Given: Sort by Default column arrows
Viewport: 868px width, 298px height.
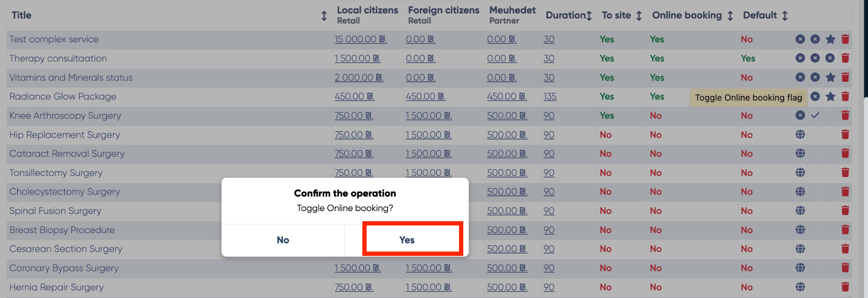Looking at the screenshot, I should pos(785,16).
